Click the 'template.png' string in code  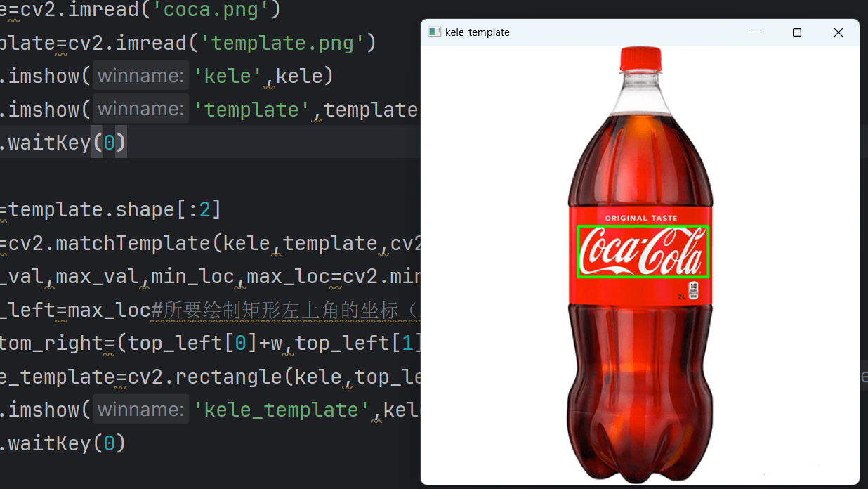coord(282,43)
